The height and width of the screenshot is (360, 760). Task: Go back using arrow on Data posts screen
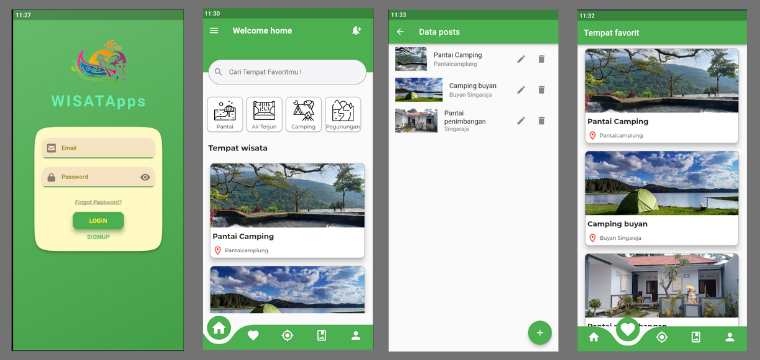400,32
